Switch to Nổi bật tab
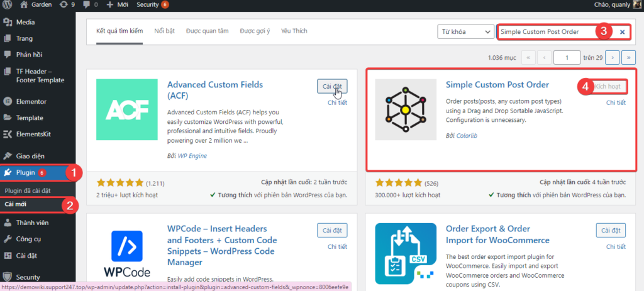This screenshot has width=644, height=291. pyautogui.click(x=164, y=31)
